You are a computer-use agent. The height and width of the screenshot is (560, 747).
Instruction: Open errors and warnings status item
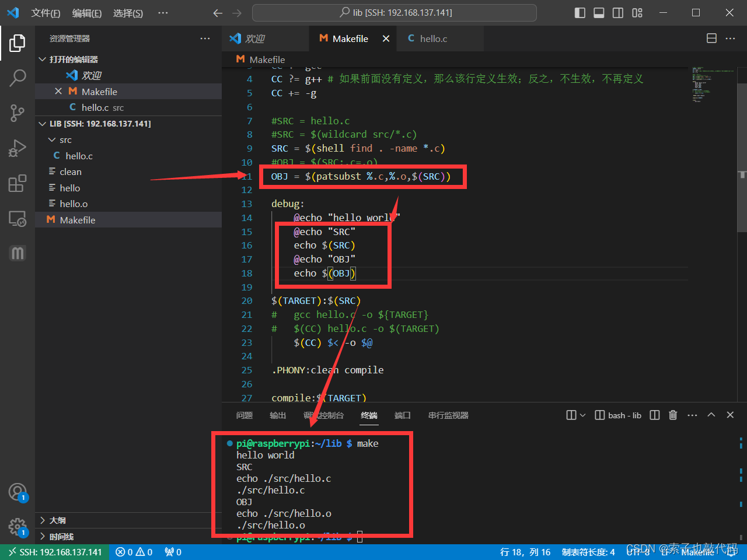coord(134,552)
